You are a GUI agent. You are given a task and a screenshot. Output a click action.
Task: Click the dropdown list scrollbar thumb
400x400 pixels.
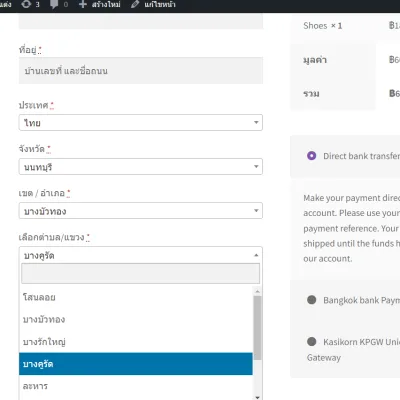click(257, 328)
